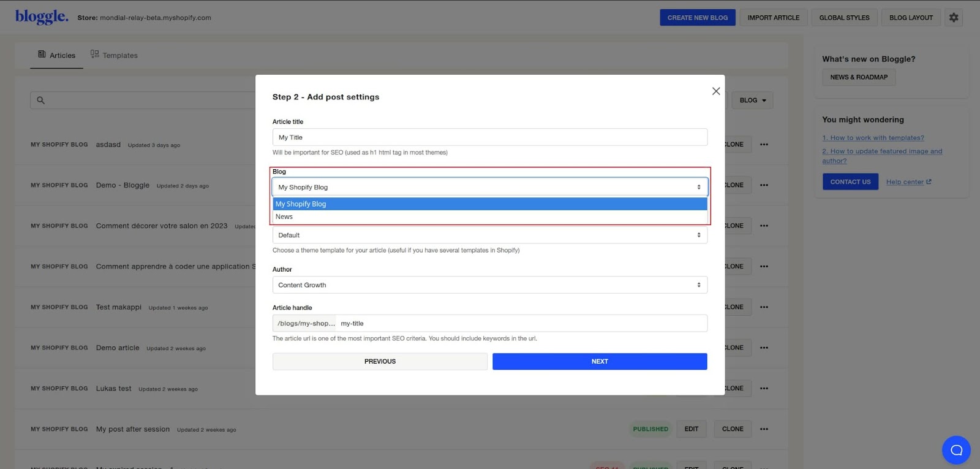Open the BLOG filter dropdown
The image size is (980, 469).
pos(752,101)
